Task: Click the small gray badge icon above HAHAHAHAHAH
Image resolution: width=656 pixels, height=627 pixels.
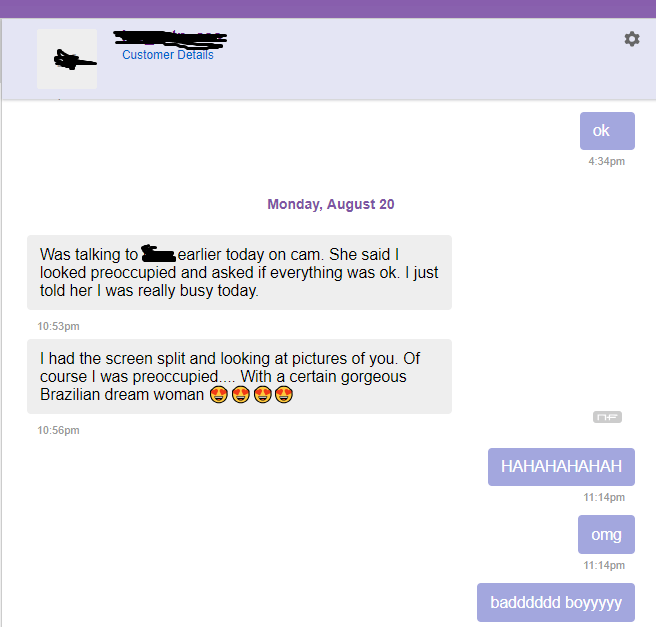Action: click(x=607, y=417)
